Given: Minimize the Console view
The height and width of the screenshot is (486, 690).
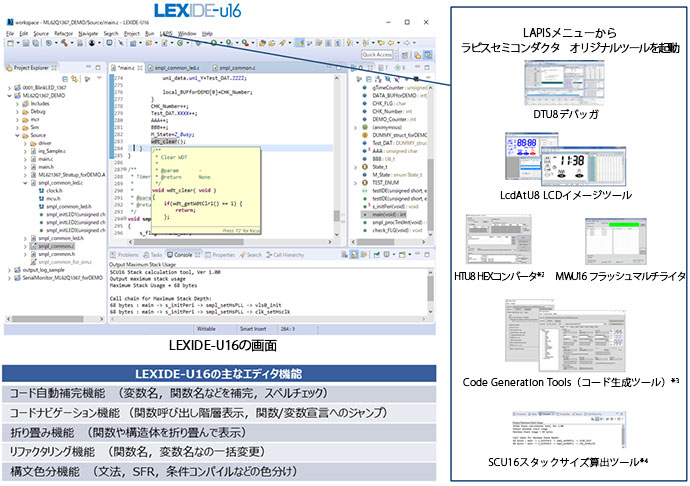Looking at the screenshot, I should (418, 253).
